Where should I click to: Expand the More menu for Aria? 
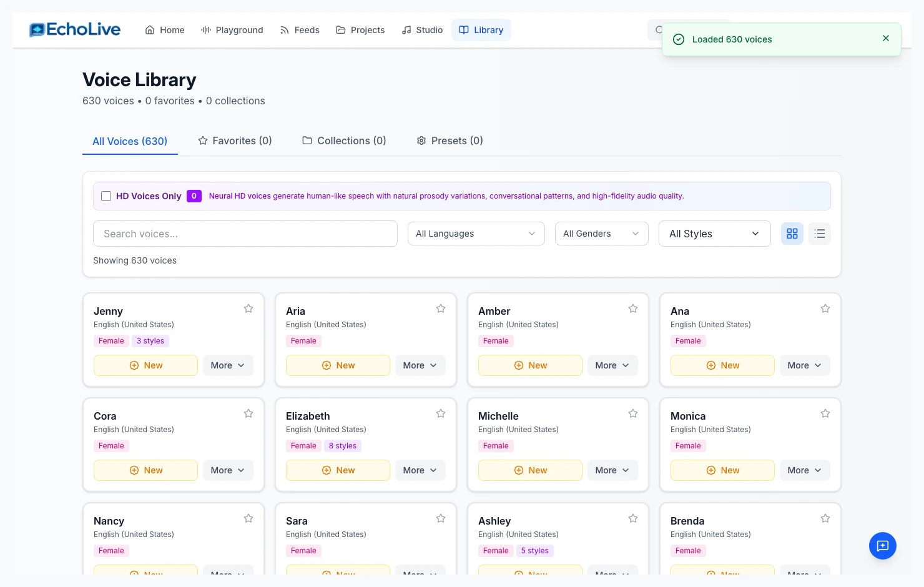coord(420,365)
